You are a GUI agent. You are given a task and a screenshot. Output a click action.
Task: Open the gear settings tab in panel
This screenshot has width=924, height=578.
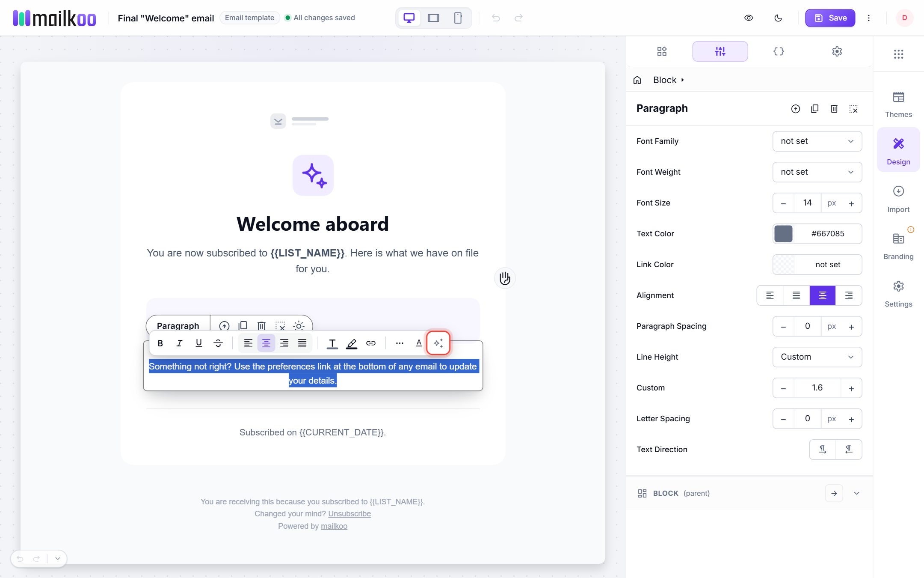point(837,51)
